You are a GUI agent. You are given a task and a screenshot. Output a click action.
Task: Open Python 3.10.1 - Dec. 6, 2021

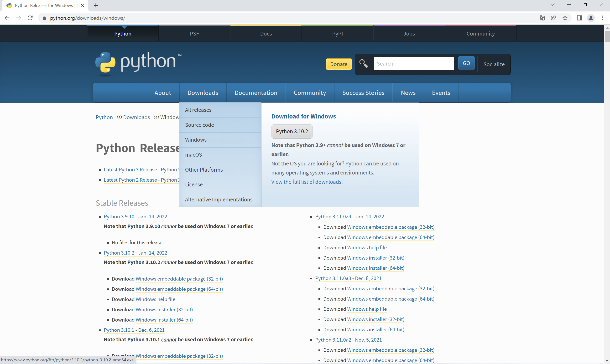[134, 330]
